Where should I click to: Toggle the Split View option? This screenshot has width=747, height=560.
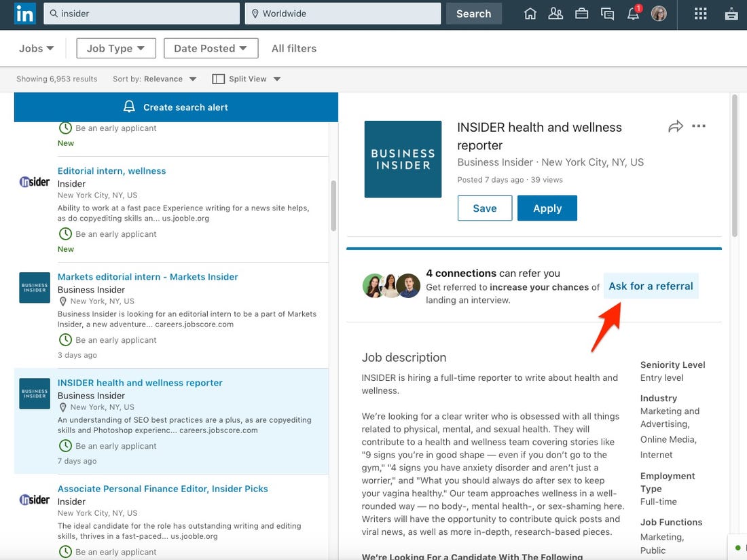[x=246, y=78]
